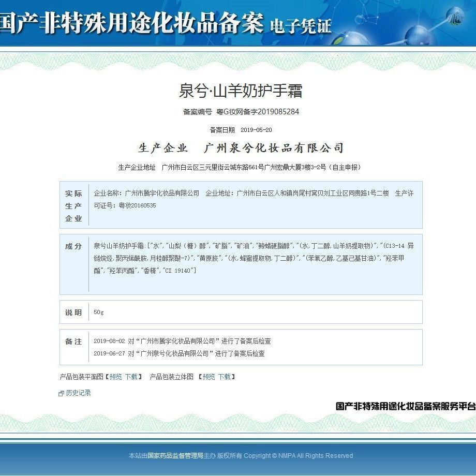Preview the 产品包装立体图 image
Image resolution: width=476 pixels, height=476 pixels.
(x=209, y=377)
